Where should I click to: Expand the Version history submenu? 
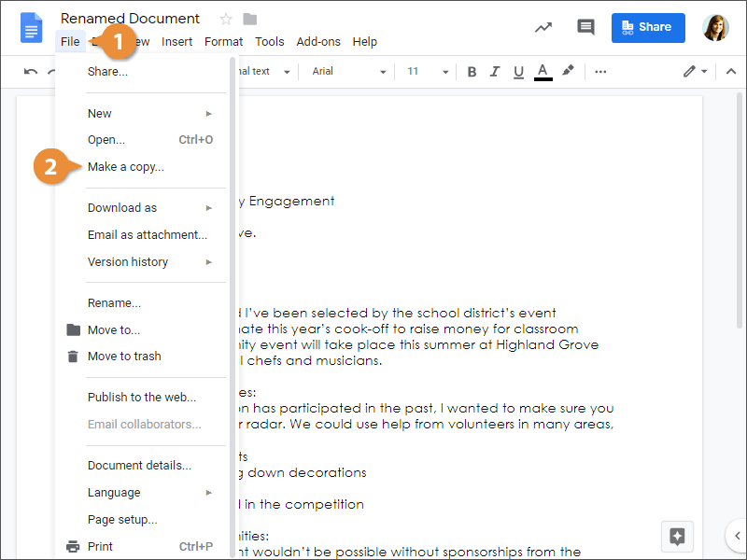149,262
